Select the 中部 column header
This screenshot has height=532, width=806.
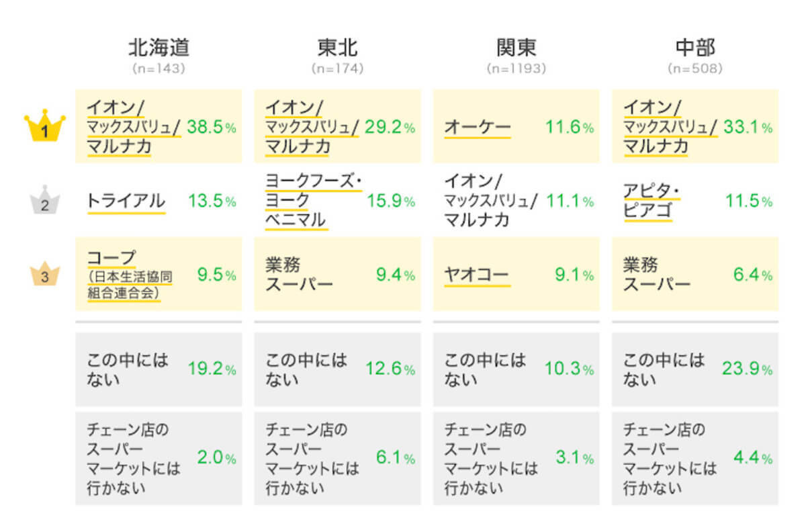coord(695,48)
